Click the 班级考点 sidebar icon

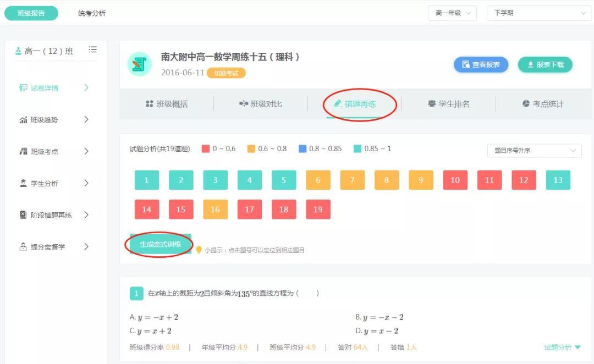click(23, 152)
